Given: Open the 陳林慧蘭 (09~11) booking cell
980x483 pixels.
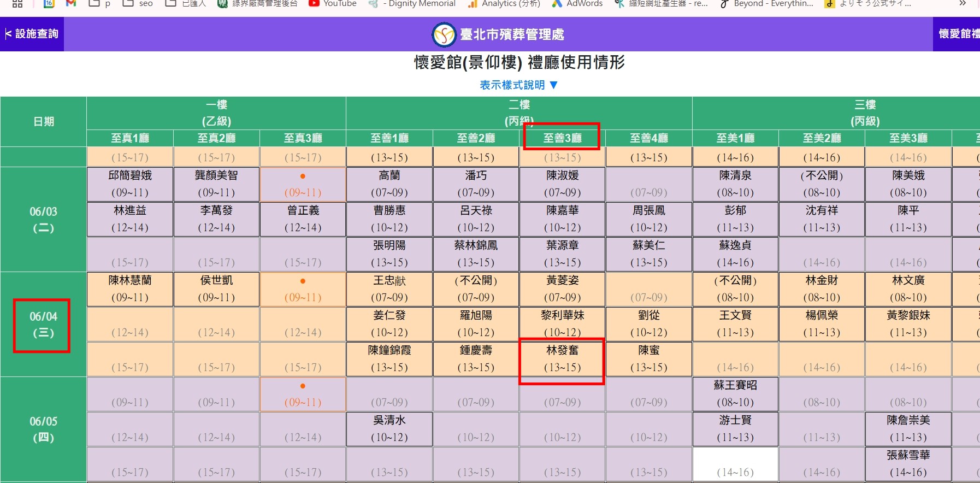Looking at the screenshot, I should pyautogui.click(x=130, y=289).
